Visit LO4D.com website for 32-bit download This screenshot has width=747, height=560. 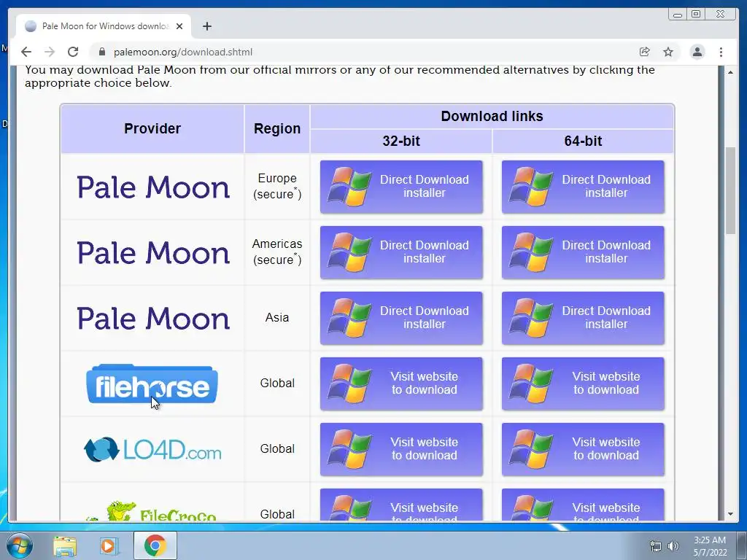pos(401,449)
